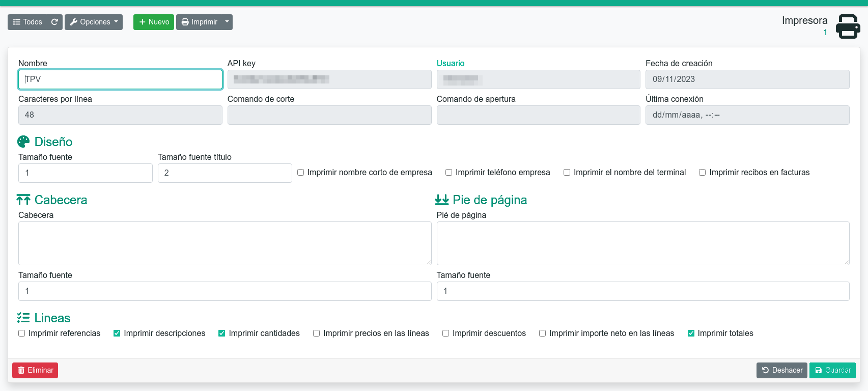
Task: Enable Imprimir importe neto en las líneas
Action: tap(543, 333)
